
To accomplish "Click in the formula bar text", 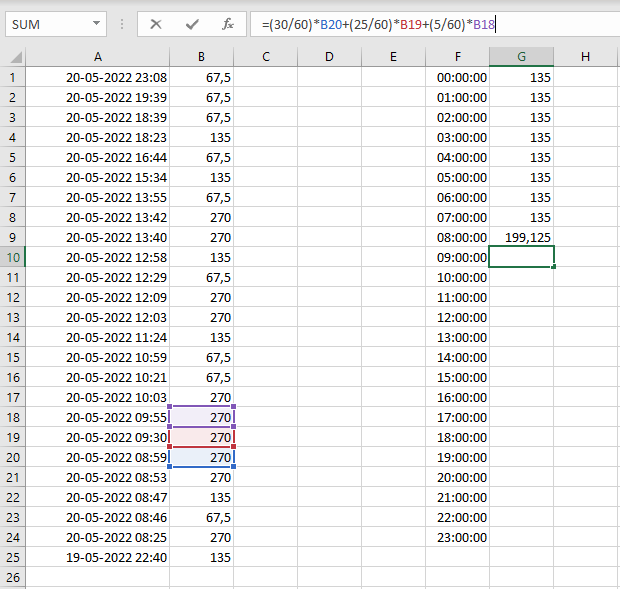I will pyautogui.click(x=378, y=25).
